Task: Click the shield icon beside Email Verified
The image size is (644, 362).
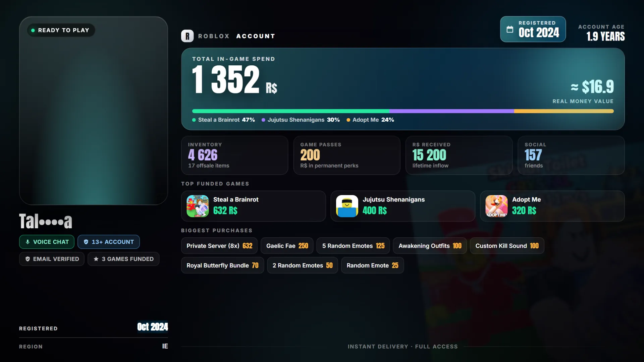Action: 28,259
